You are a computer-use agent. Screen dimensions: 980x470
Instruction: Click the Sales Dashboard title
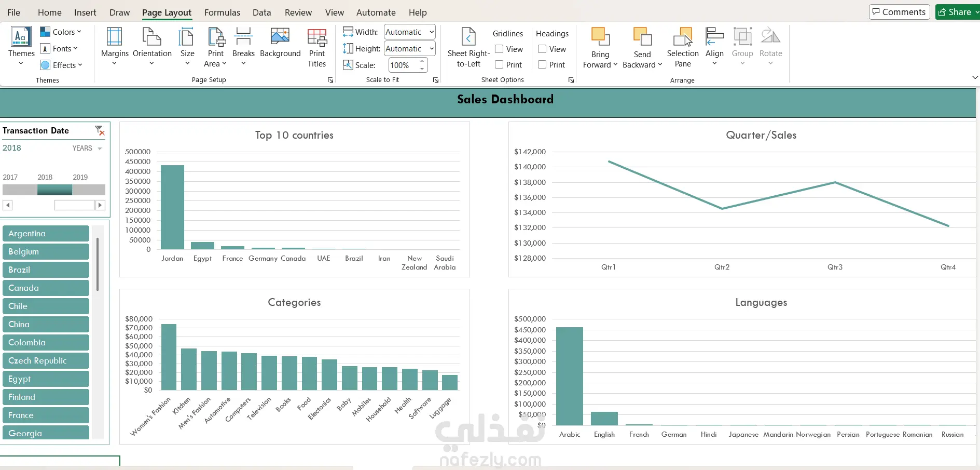tap(505, 99)
